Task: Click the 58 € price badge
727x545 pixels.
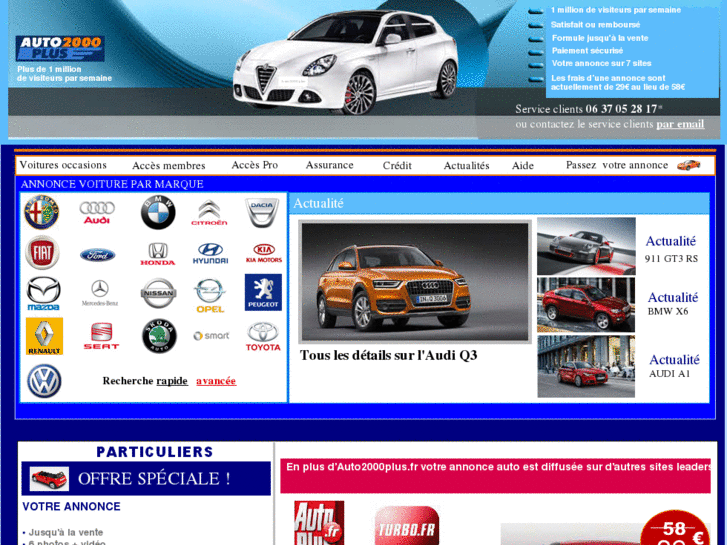Action: 675,528
